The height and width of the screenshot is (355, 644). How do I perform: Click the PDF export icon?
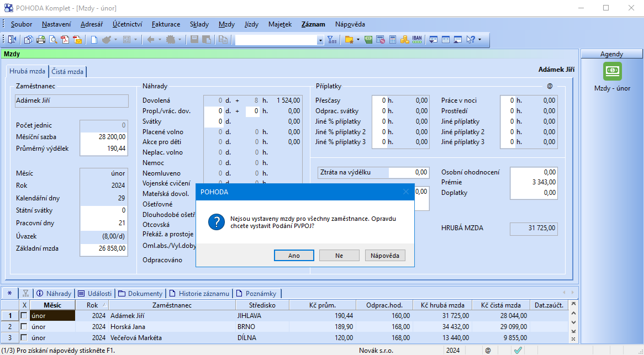(65, 39)
